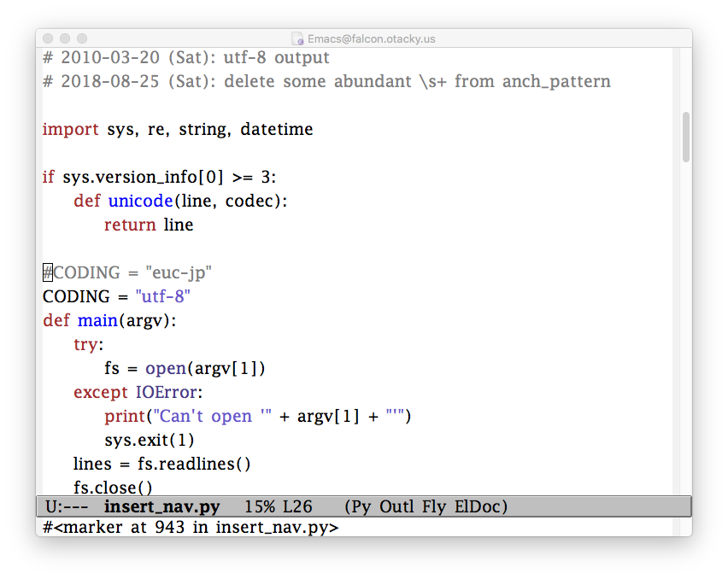Click the 'unicode' function name

coord(141,202)
